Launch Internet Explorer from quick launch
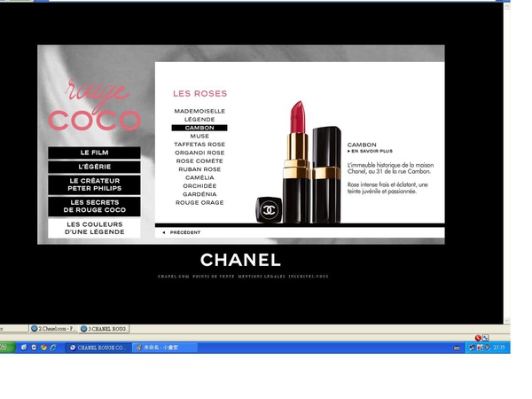The width and height of the screenshot is (532, 399). (53, 348)
